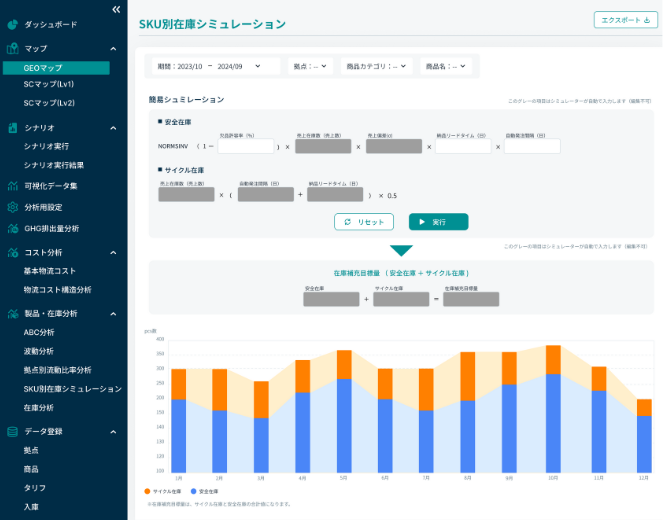
Task: Focus the 欠品許容率 (%) input field
Action: [246, 146]
